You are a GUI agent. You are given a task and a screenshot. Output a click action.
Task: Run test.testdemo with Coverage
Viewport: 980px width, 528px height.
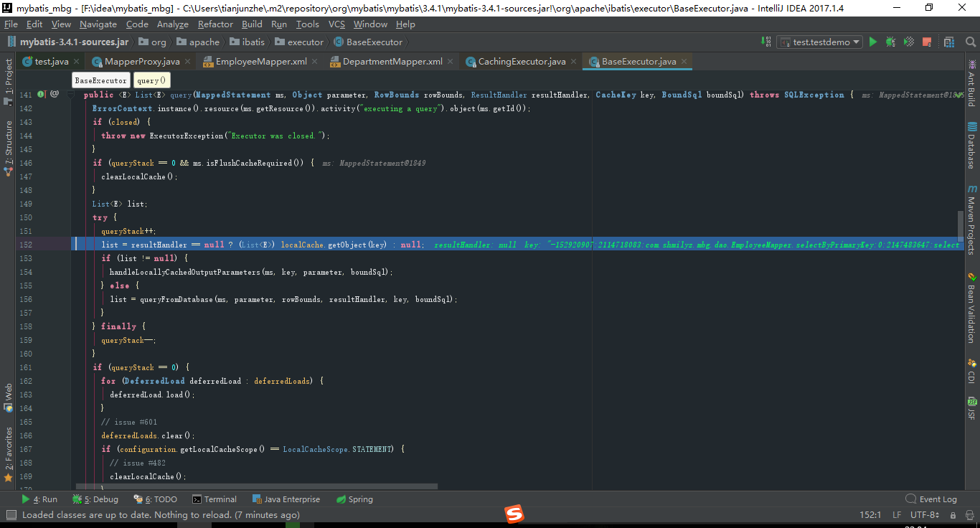coord(908,42)
